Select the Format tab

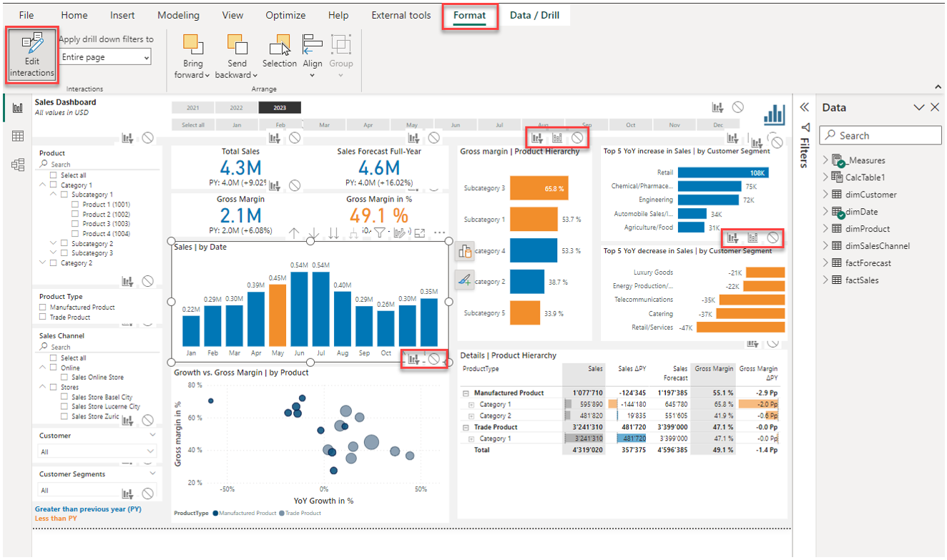pos(469,15)
